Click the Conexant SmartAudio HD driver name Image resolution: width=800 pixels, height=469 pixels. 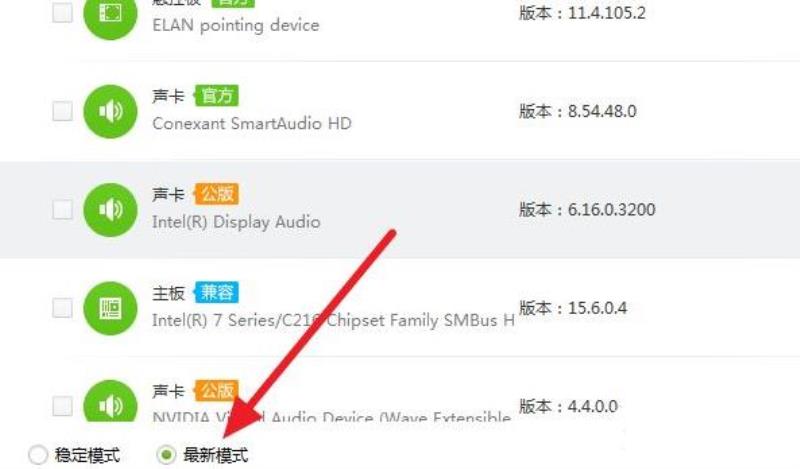click(252, 124)
